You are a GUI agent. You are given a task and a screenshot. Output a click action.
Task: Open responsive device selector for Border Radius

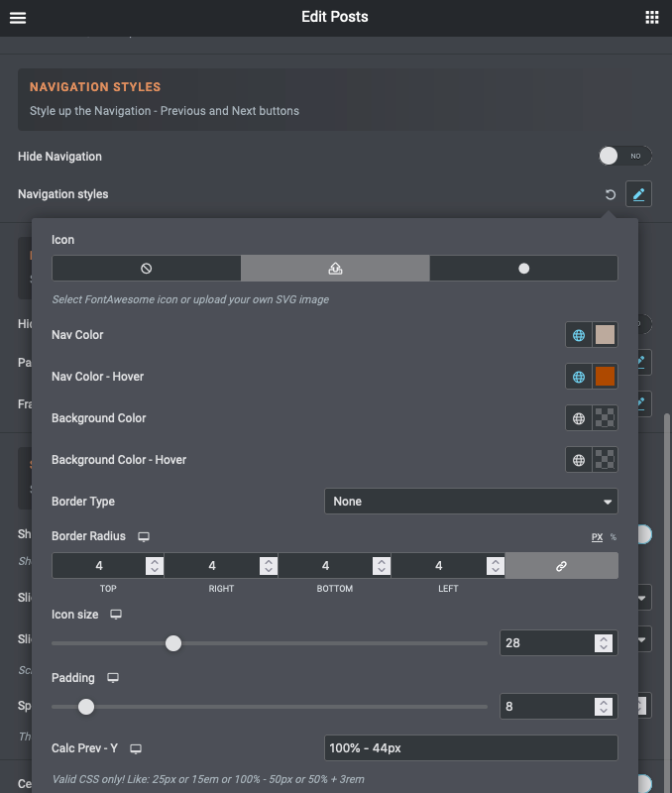(144, 536)
